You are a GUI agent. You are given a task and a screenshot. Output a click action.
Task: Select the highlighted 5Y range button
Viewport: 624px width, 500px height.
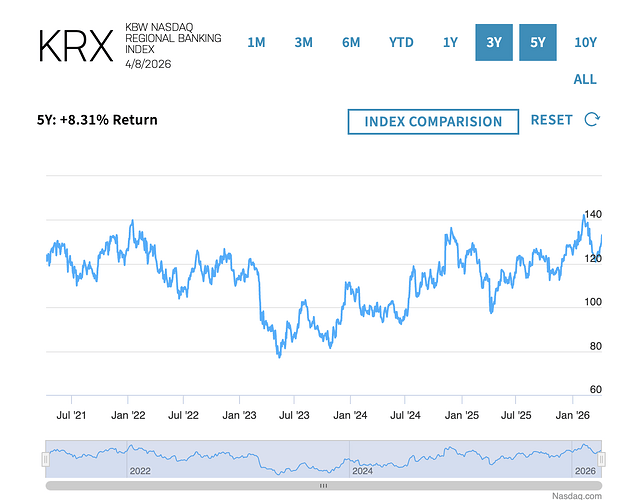point(538,43)
